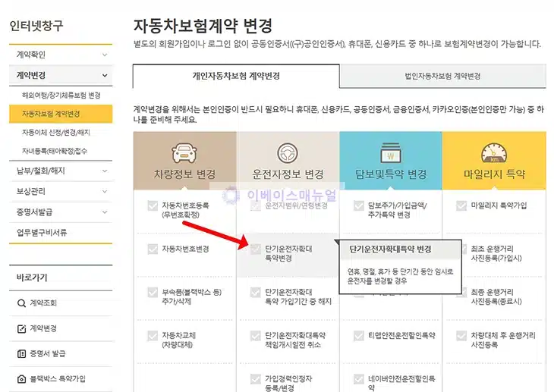Click the 운전자정보 변경 category header
Screen dimensions: 554x392
pyautogui.click(x=288, y=161)
